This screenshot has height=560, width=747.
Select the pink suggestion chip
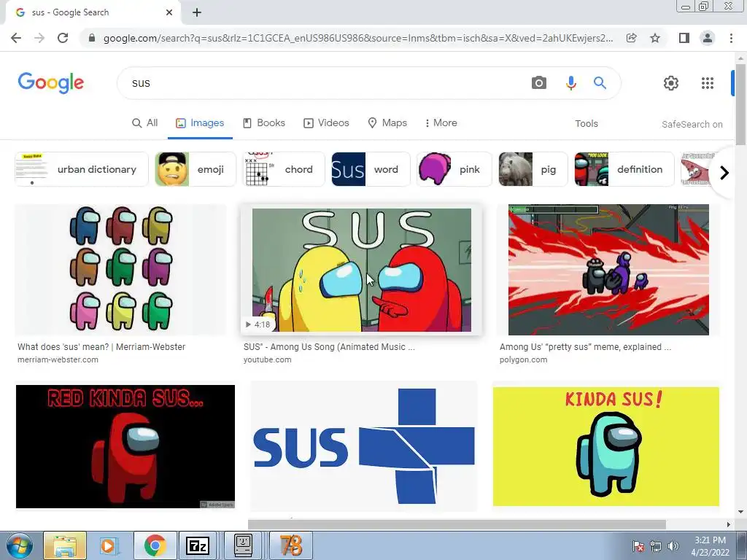tap(454, 169)
